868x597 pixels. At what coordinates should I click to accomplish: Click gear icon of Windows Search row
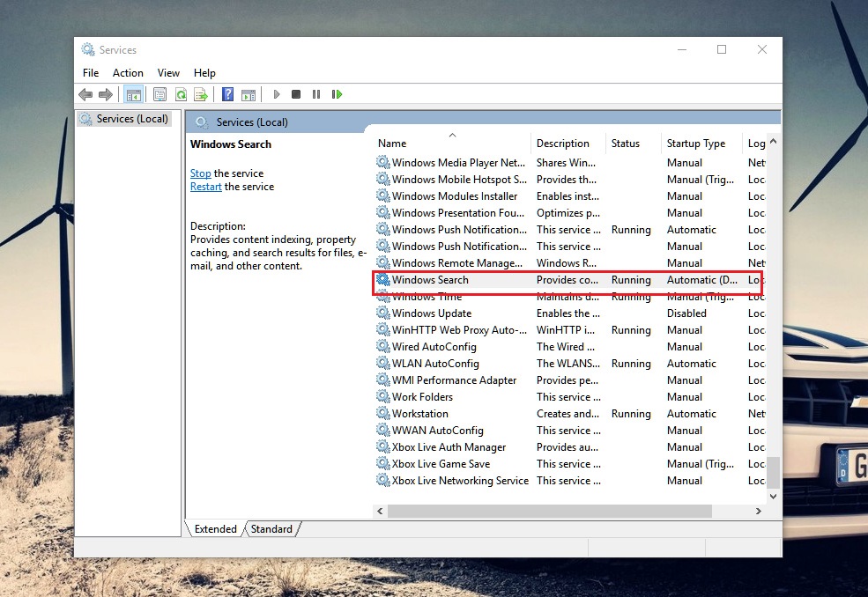(383, 279)
